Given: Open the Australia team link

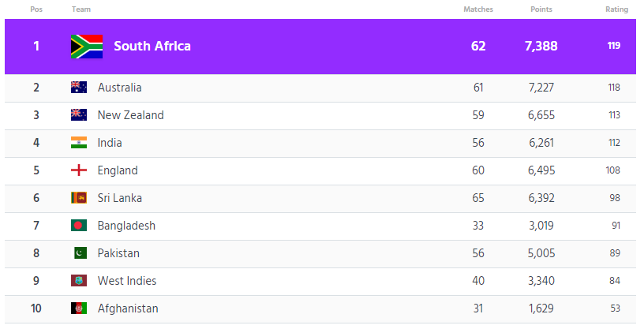Looking at the screenshot, I should 120,88.
